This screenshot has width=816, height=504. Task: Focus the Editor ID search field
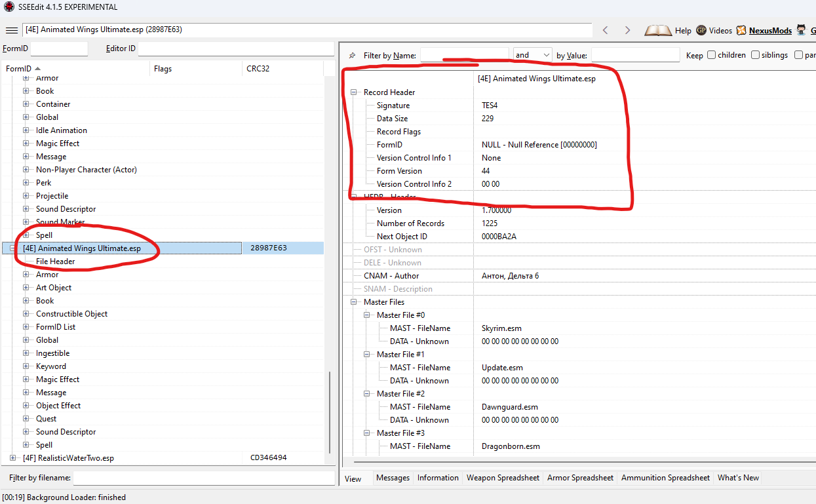[x=236, y=48]
